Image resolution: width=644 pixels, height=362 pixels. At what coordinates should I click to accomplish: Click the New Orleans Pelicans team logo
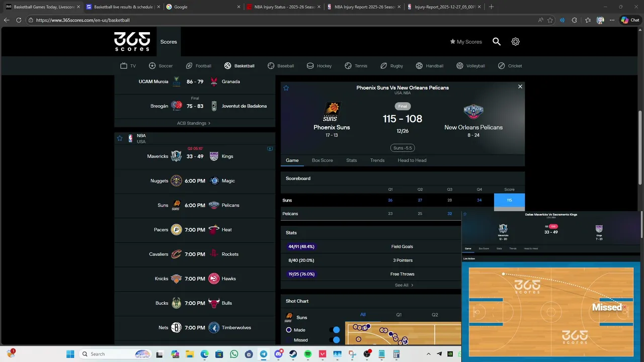473,112
